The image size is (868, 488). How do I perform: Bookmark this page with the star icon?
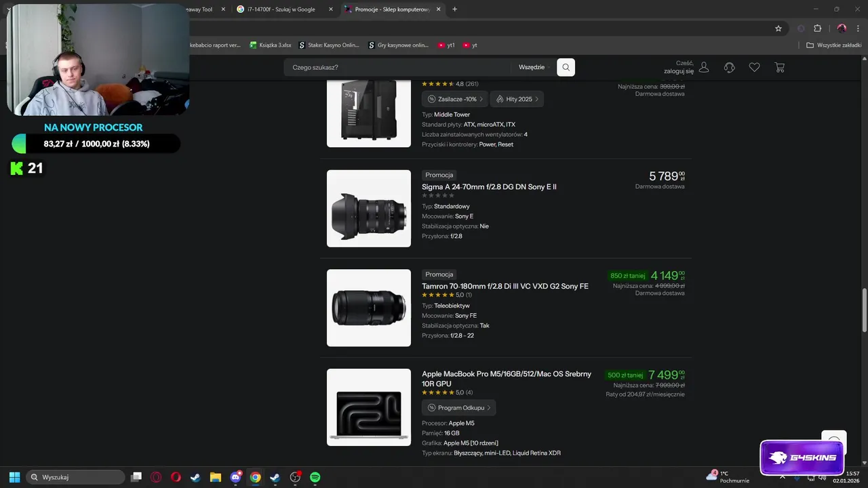778,28
